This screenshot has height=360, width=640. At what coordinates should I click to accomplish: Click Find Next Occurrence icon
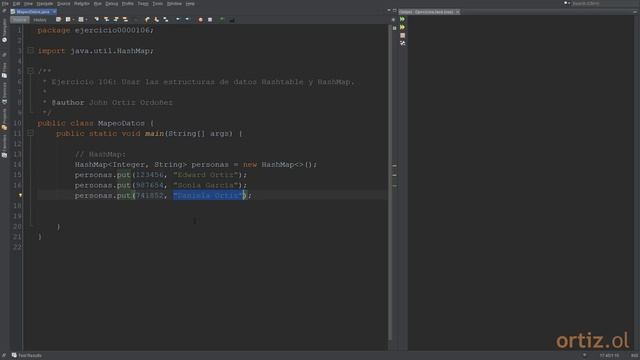tap(116, 20)
